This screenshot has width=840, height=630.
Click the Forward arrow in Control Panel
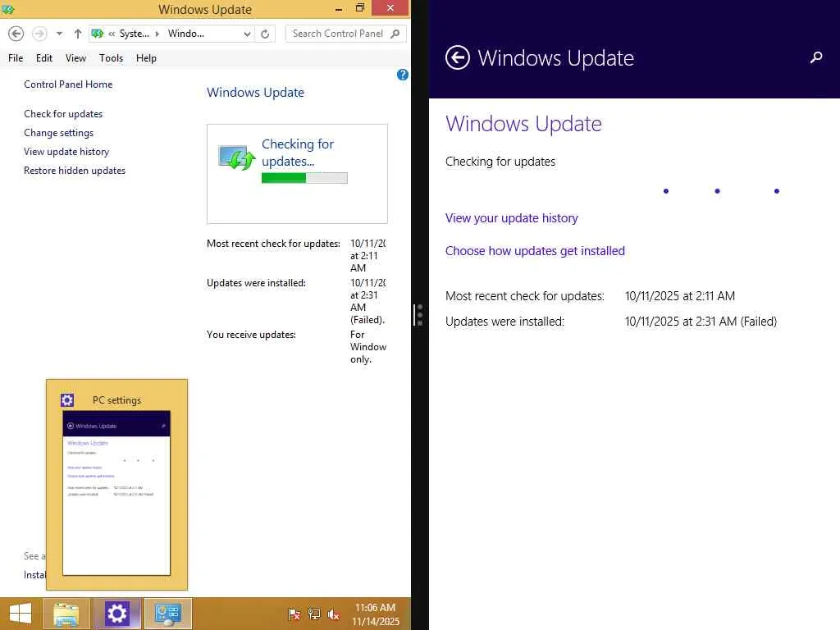[x=39, y=34]
